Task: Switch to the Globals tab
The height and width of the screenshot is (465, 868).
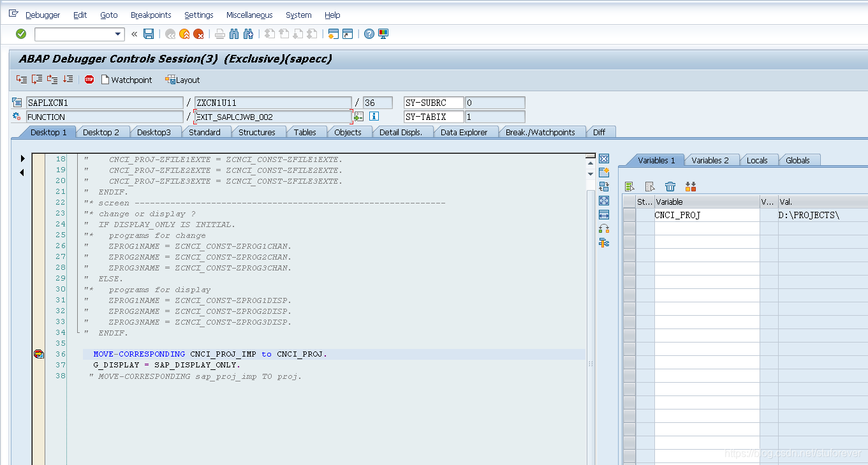Action: pyautogui.click(x=798, y=160)
